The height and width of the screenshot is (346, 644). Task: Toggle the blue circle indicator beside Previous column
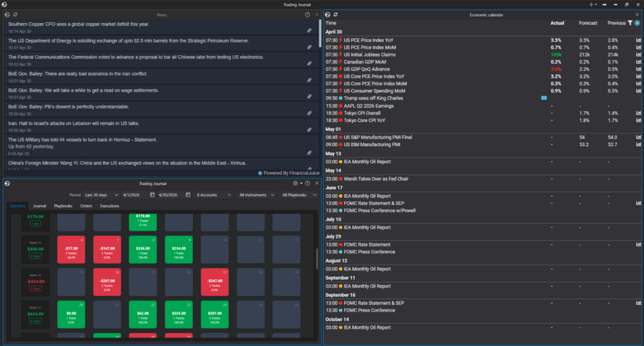coord(637,23)
